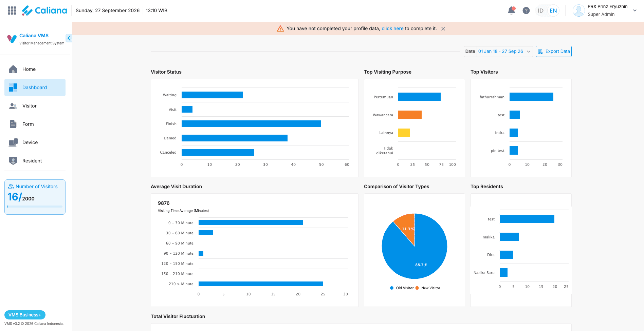Screen dimensions: 644x331
Task: Switch language to EN
Action: pyautogui.click(x=553, y=11)
